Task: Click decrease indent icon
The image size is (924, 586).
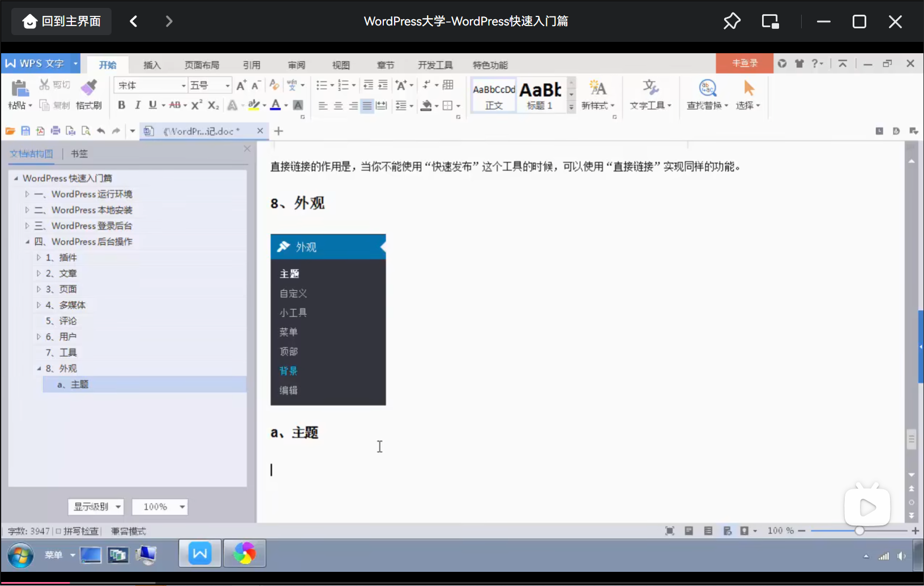Action: point(368,85)
